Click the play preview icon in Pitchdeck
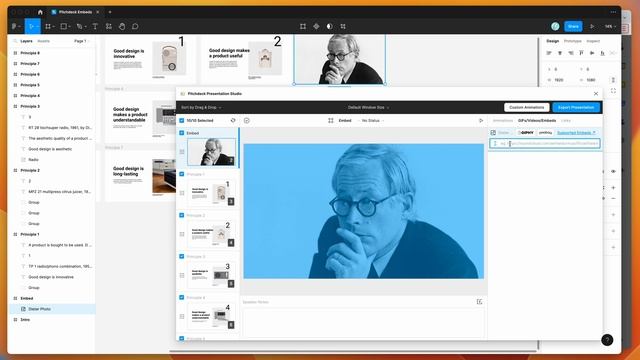The image size is (640, 360). point(481,120)
